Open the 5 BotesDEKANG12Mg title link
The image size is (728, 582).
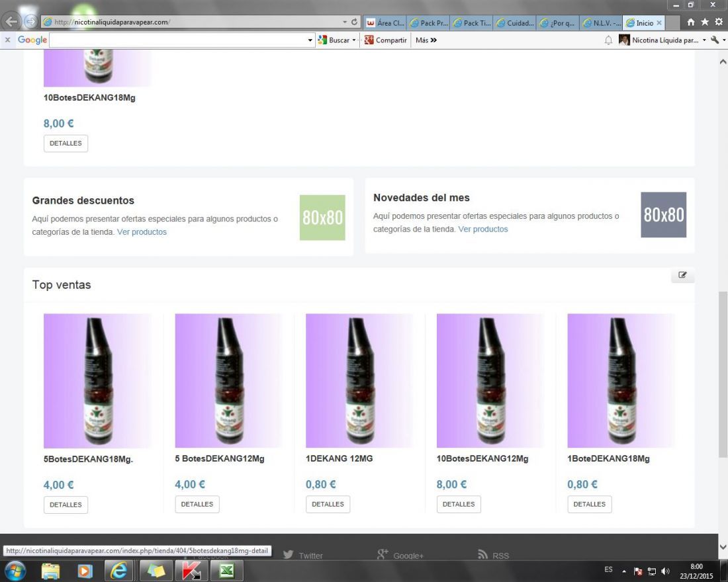coord(220,458)
